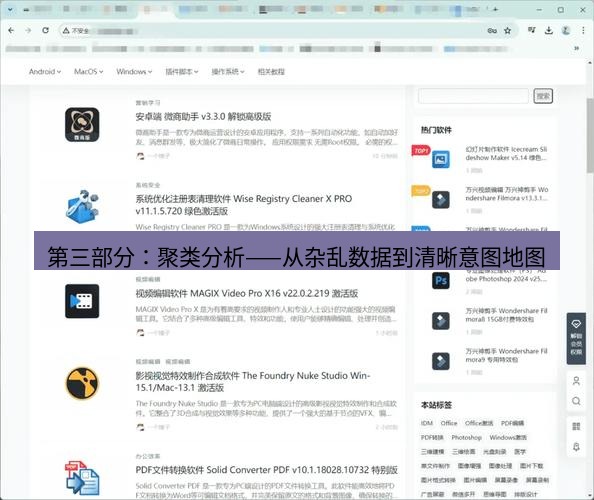Image resolution: width=594 pixels, height=500 pixels.
Task: Open MAGIX Video Pro X16 article title
Action: (x=247, y=293)
